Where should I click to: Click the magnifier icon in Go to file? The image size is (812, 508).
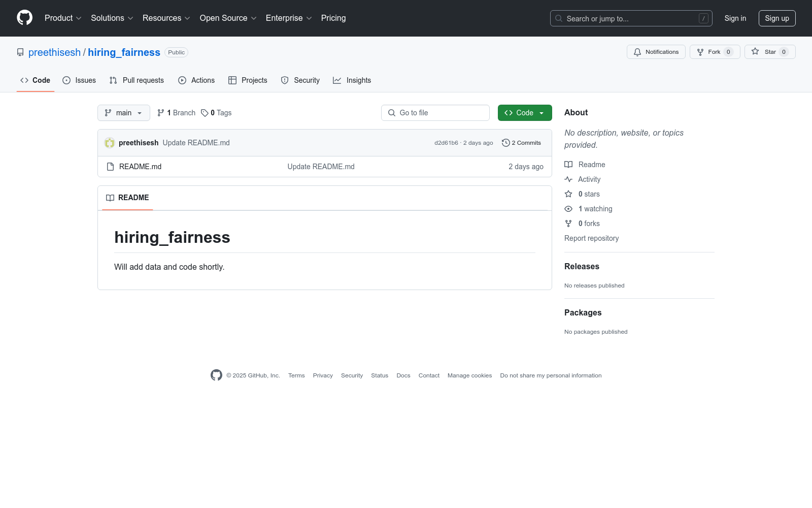click(x=392, y=113)
